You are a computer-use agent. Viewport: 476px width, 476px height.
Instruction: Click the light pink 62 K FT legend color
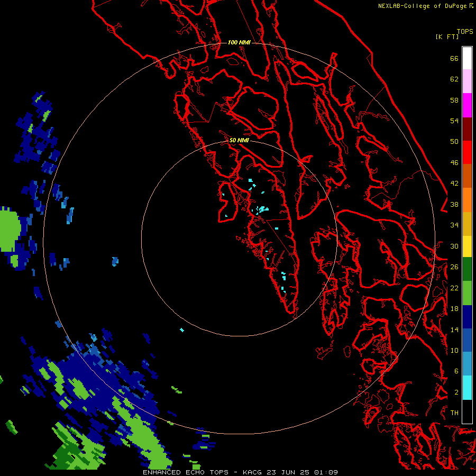(x=467, y=81)
